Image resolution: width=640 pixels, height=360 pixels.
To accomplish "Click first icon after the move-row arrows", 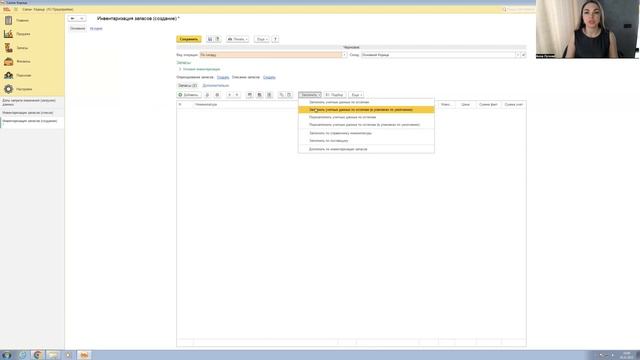I will click(249, 95).
